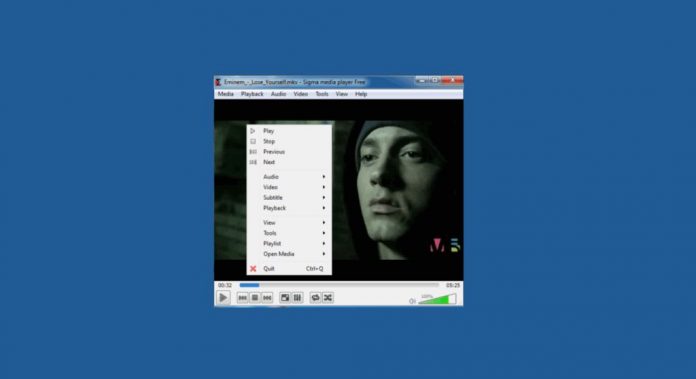Viewport: 696px width, 379px height.
Task: Mute audio via the speaker icon
Action: (x=412, y=301)
